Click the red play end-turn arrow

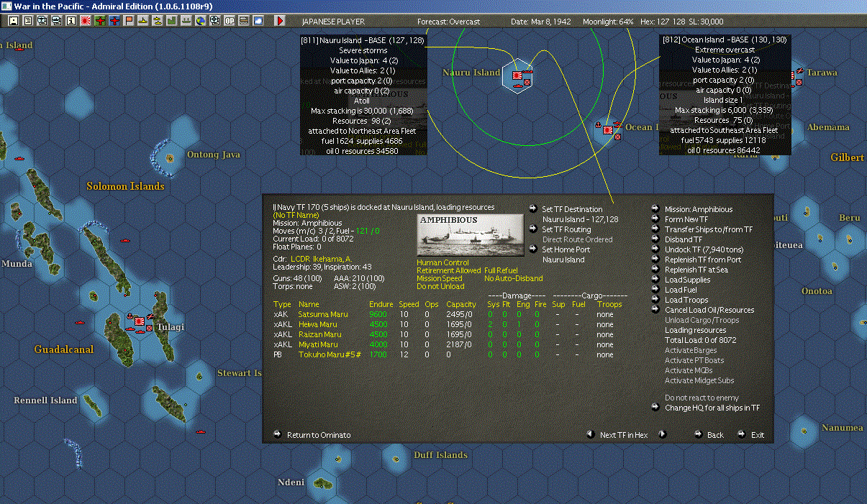[281, 21]
